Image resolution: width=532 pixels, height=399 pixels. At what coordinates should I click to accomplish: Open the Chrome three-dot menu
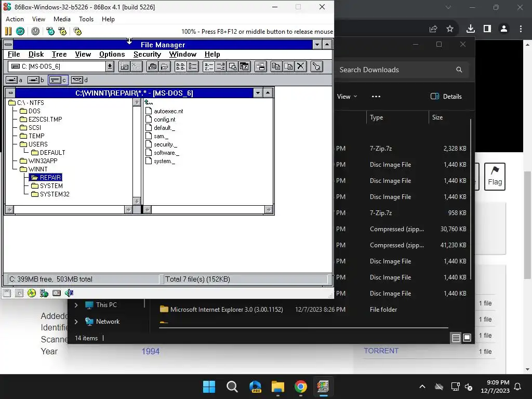pyautogui.click(x=521, y=29)
